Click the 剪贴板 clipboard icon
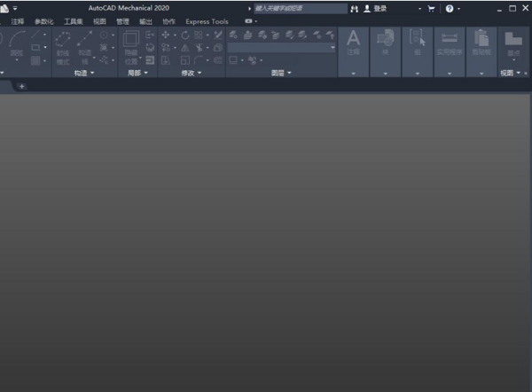The image size is (532, 392). (x=481, y=39)
